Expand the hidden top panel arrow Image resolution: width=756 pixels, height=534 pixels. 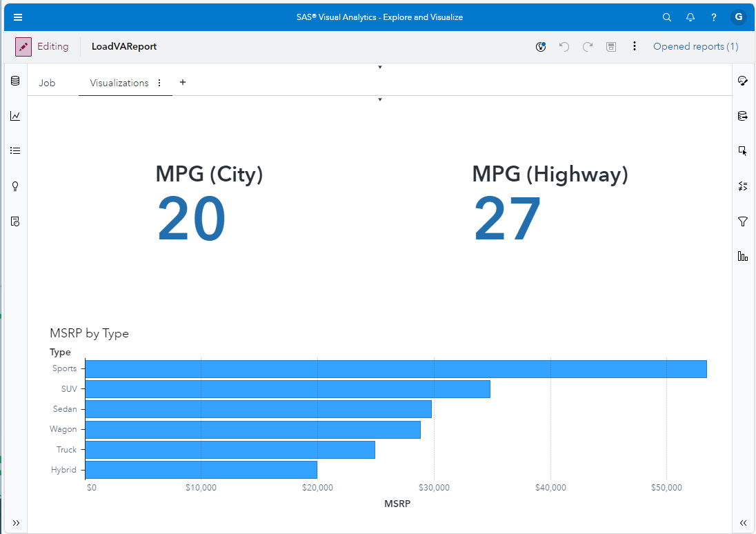[x=380, y=67]
